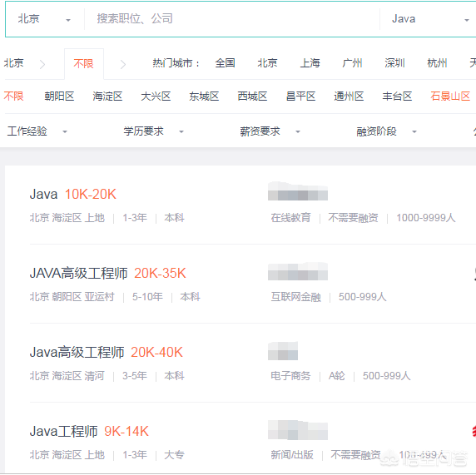Click the 电子商务 industry text
This screenshot has height=475, width=476.
(x=290, y=376)
